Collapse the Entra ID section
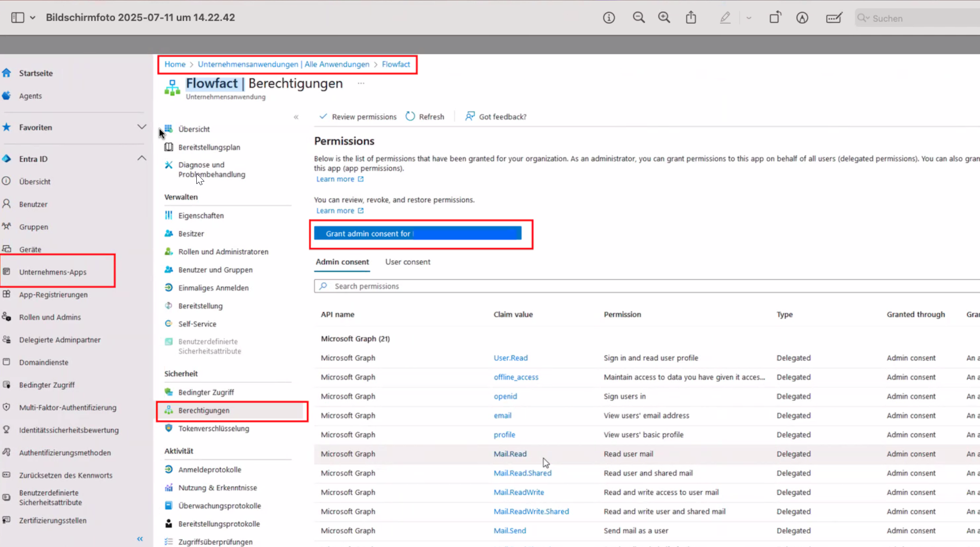This screenshot has width=980, height=547. coord(141,158)
